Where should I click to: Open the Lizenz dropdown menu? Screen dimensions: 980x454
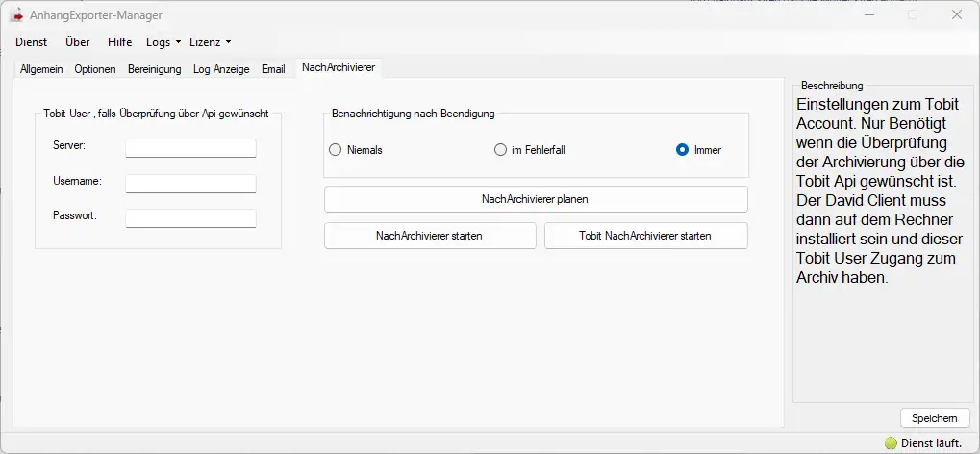coord(210,42)
